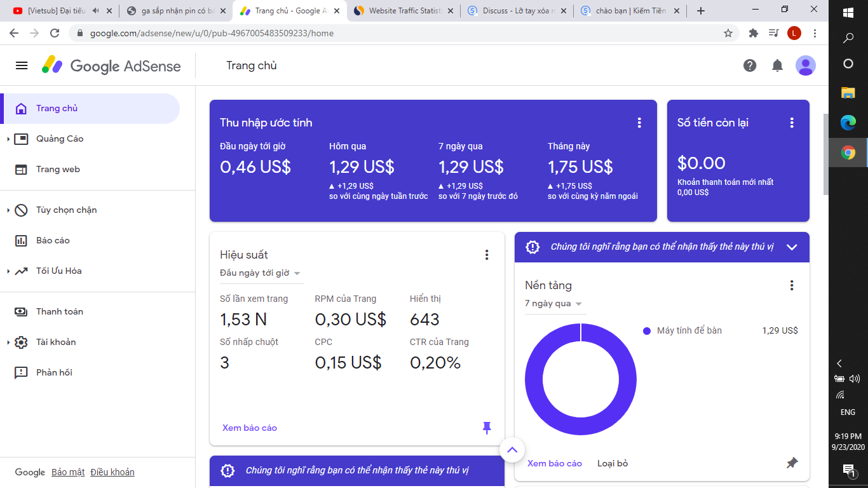Collapse the suggested card banner chevron
868x488 pixels.
(x=792, y=247)
